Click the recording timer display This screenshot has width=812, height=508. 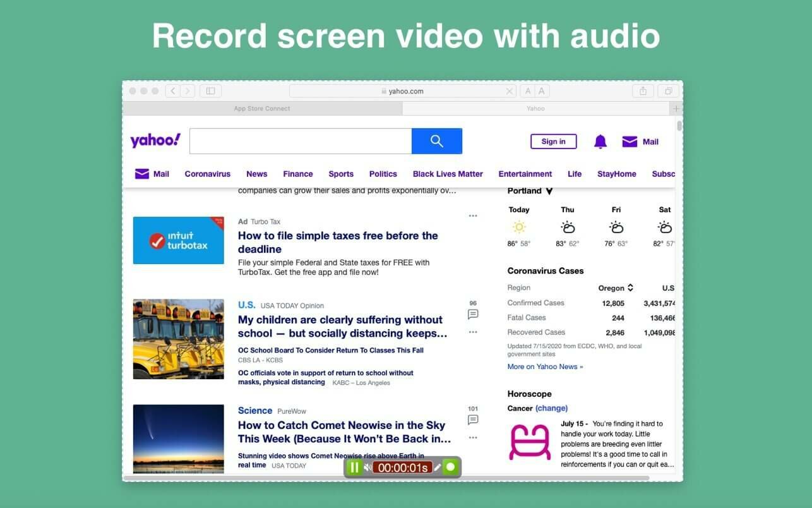(402, 468)
